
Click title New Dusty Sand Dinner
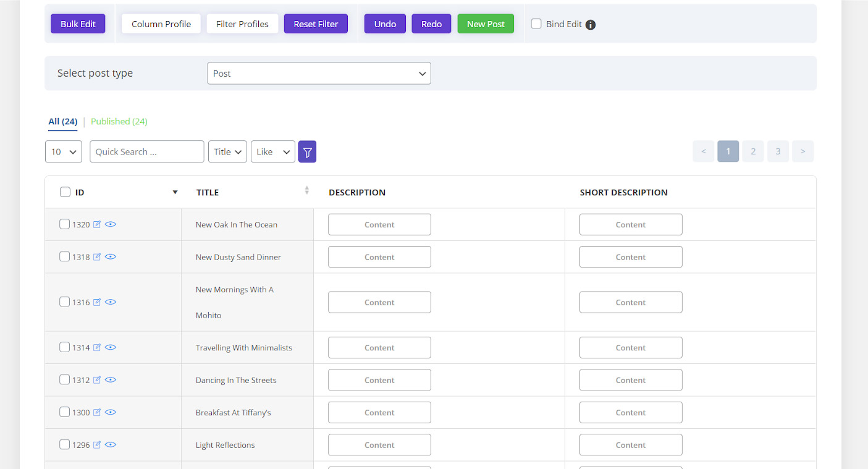(x=238, y=256)
